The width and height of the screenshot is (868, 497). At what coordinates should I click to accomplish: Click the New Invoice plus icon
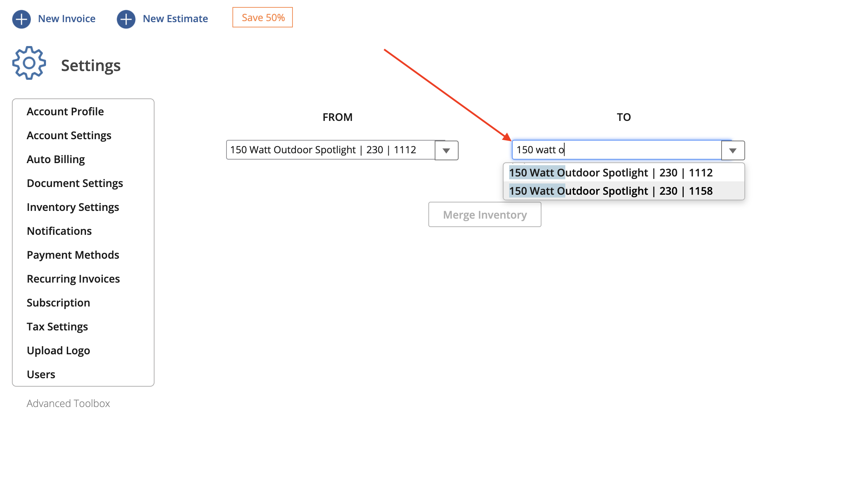pyautogui.click(x=21, y=19)
